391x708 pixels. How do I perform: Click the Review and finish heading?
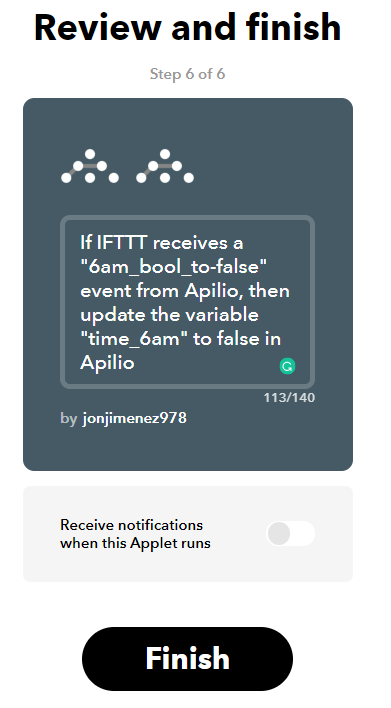(x=187, y=27)
